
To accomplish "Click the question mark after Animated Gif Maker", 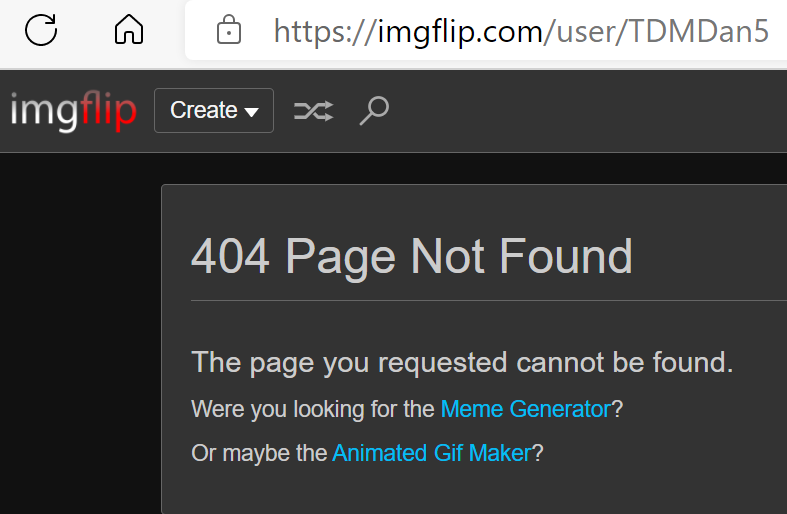I will 538,453.
